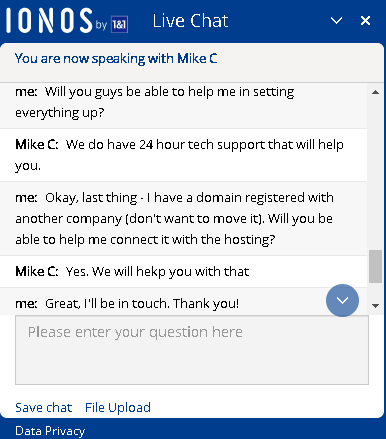Click the Save chat link
Image resolution: width=386 pixels, height=439 pixels.
(44, 407)
